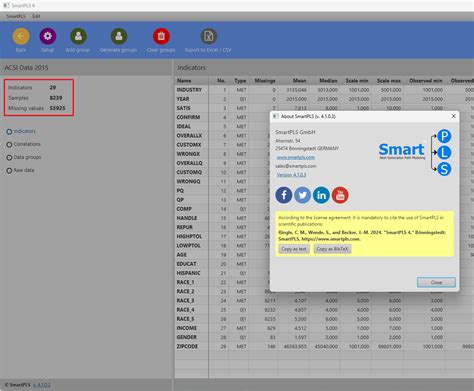The height and width of the screenshot is (391, 474).
Task: Go back with the yellow Back arrow icon
Action: pyautogui.click(x=21, y=36)
